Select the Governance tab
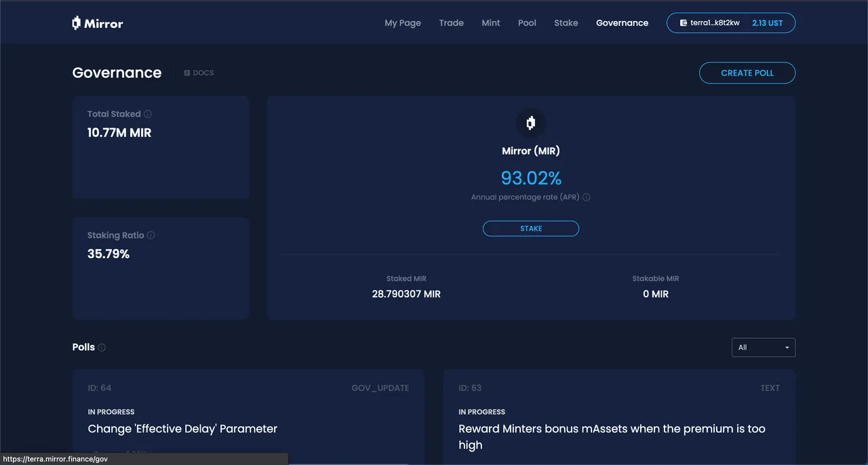868x465 pixels. (x=622, y=23)
